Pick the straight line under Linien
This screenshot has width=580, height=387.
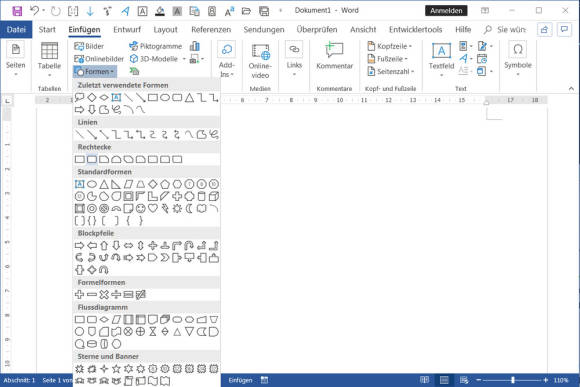tap(80, 135)
